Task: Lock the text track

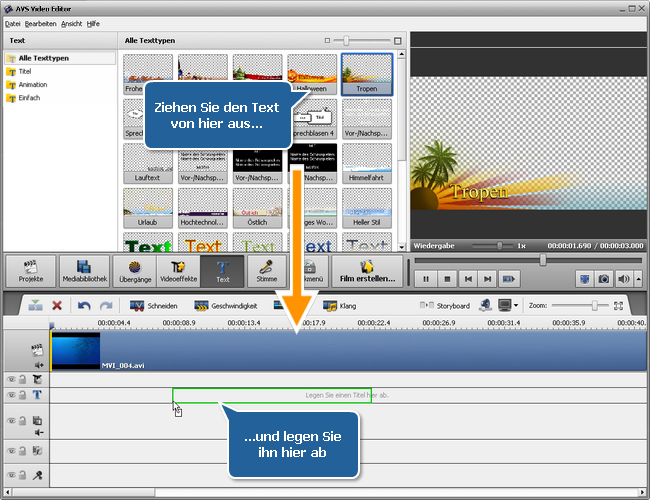Action: point(23,395)
